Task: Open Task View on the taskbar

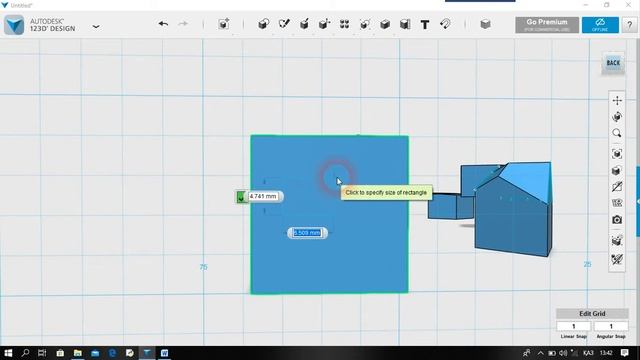Action: 42,353
